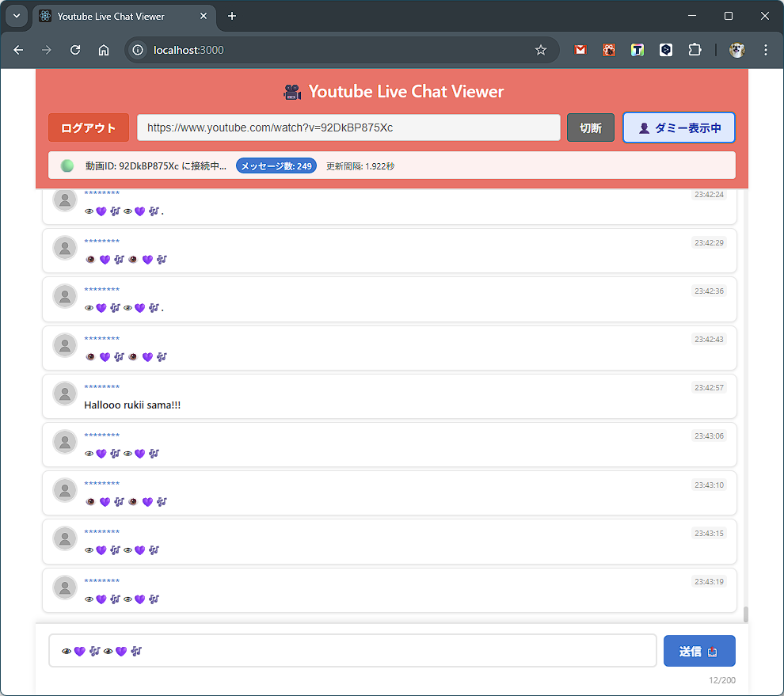Click the Hallooo rukii sama!!! message text
The width and height of the screenshot is (784, 696).
pos(132,405)
